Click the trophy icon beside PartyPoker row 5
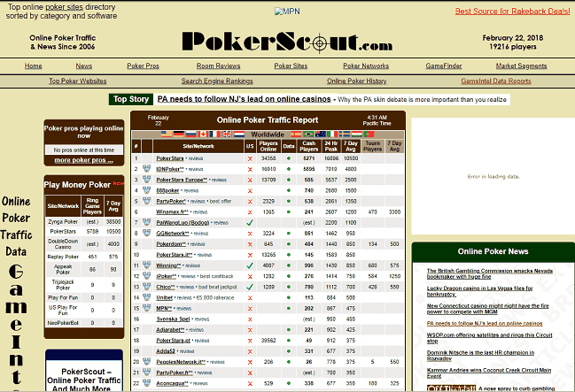This screenshot has height=392, width=575. 147,201
